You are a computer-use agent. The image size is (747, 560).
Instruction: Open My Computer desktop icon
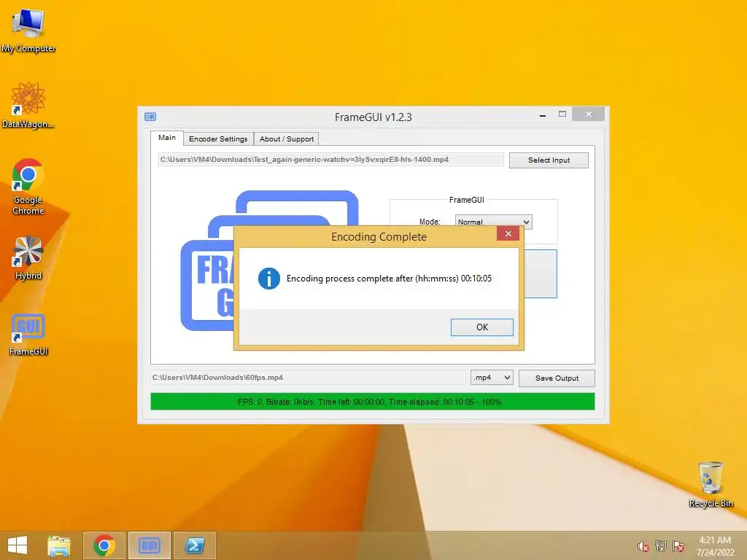28,30
